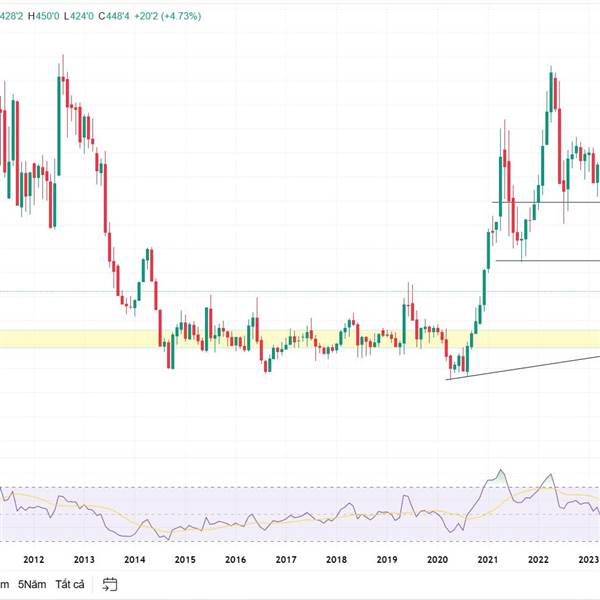
Task: Click the 2017 label on time axis
Action: click(286, 559)
